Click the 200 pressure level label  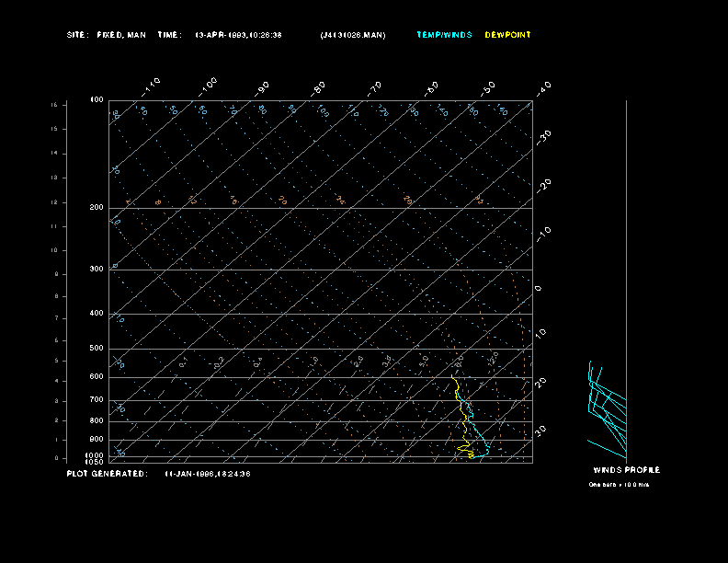[96, 208]
